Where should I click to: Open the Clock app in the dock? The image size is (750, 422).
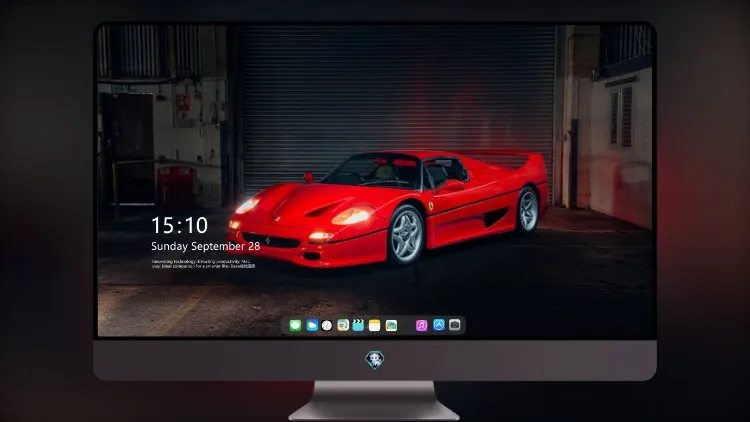(327, 325)
